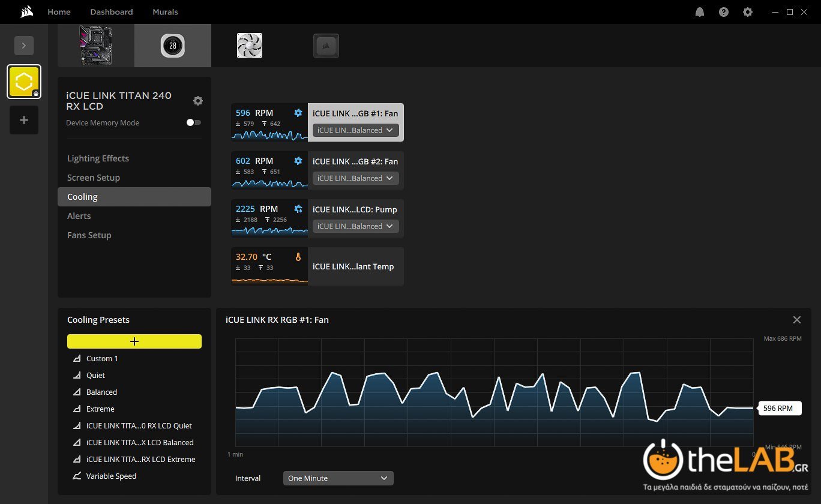Open the Interval One Minute dropdown

[338, 478]
